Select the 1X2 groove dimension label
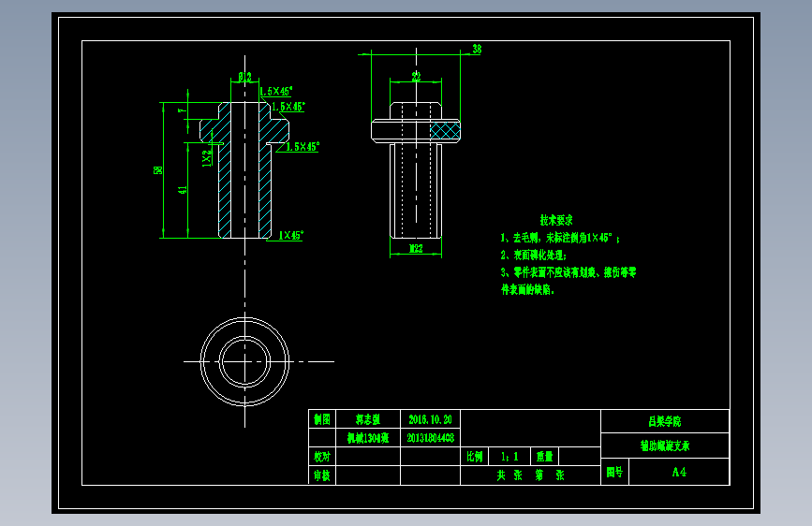 click(x=207, y=158)
